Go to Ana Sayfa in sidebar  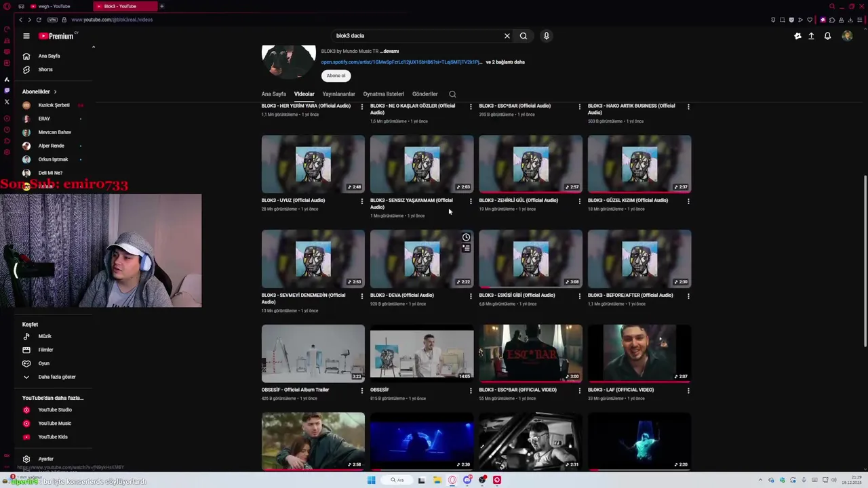coord(49,56)
